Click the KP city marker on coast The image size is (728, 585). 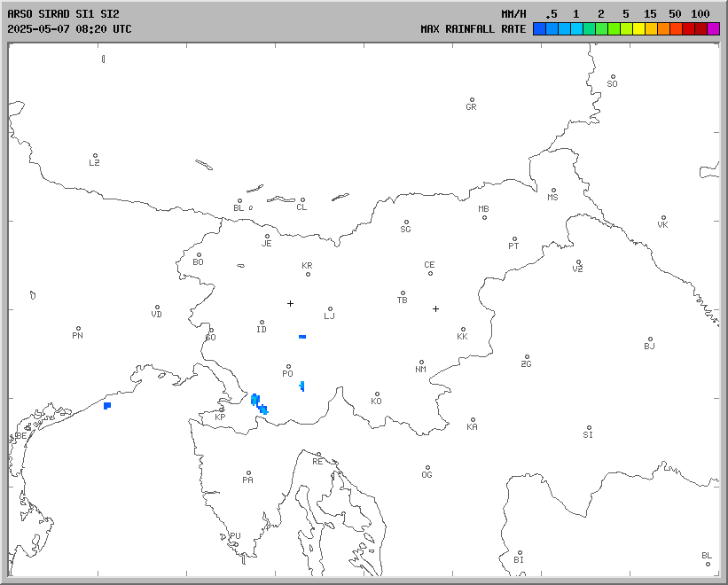click(x=222, y=409)
